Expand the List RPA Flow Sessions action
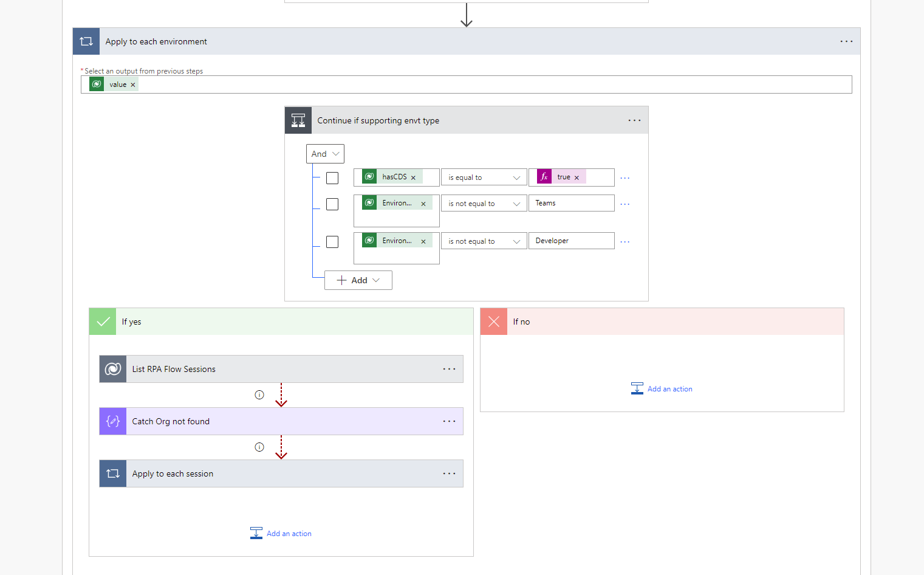924x575 pixels. [x=281, y=369]
